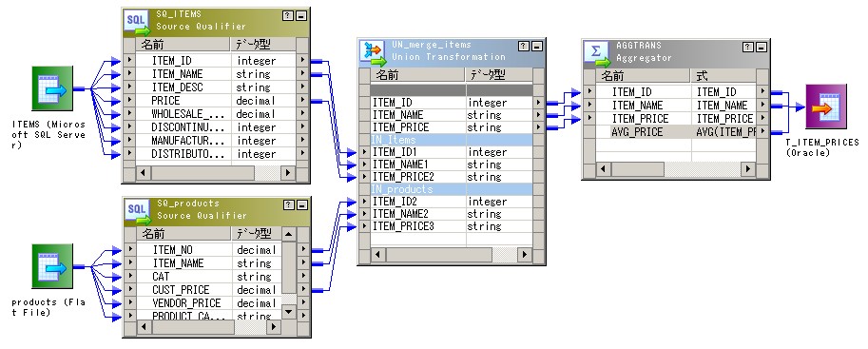
Task: Click データ型 column header in SQ_products
Action: click(x=257, y=233)
